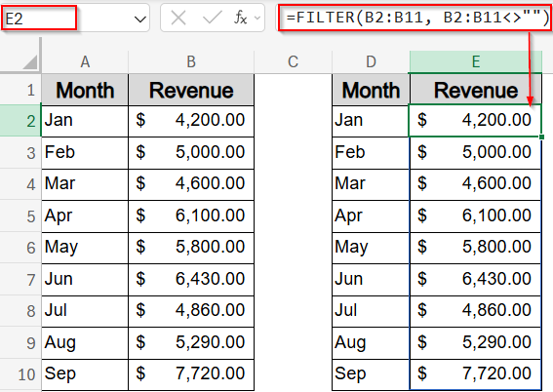This screenshot has width=553, height=392.
Task: Select row 10 header
Action: point(20,374)
